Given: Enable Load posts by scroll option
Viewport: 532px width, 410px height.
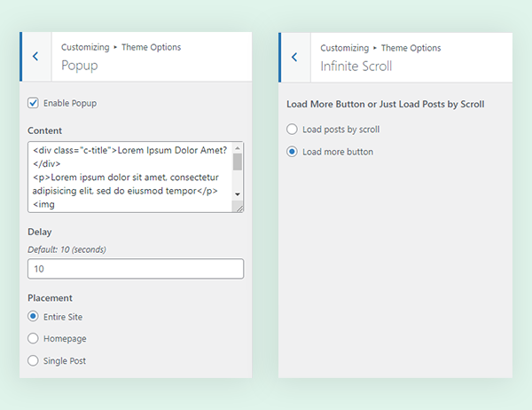Looking at the screenshot, I should click(293, 130).
